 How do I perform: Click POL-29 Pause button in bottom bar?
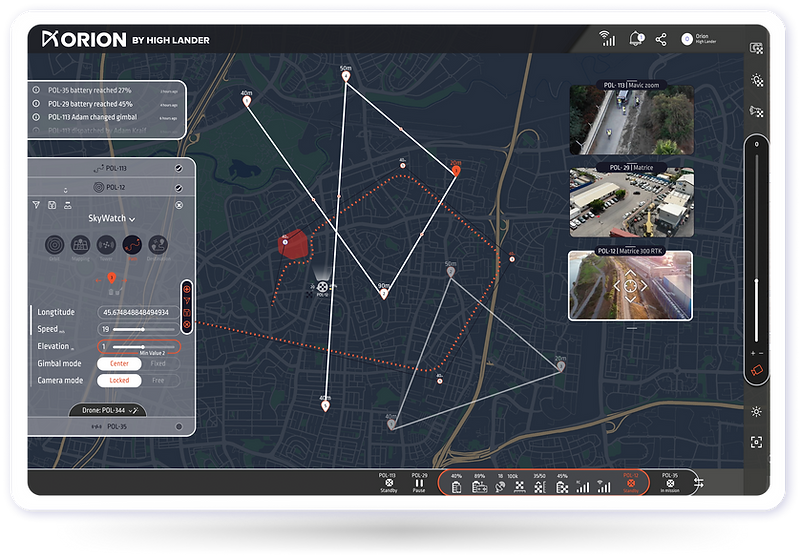coord(419,482)
